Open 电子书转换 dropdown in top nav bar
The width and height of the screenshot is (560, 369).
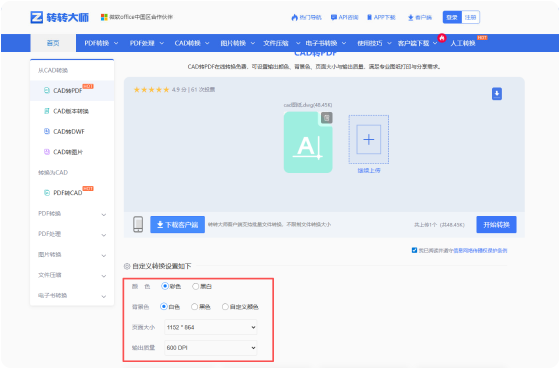[325, 43]
